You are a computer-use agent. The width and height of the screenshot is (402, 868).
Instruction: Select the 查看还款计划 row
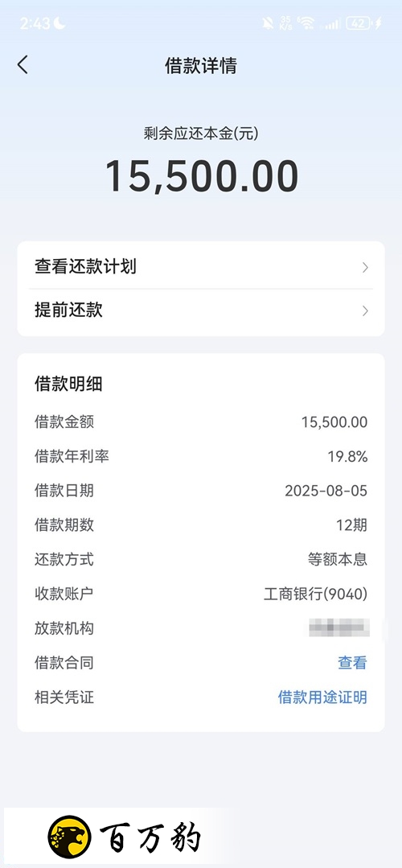[x=201, y=267]
